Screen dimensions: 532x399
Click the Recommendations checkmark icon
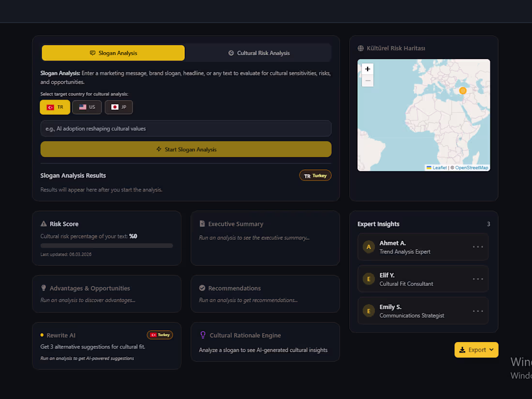tap(202, 288)
